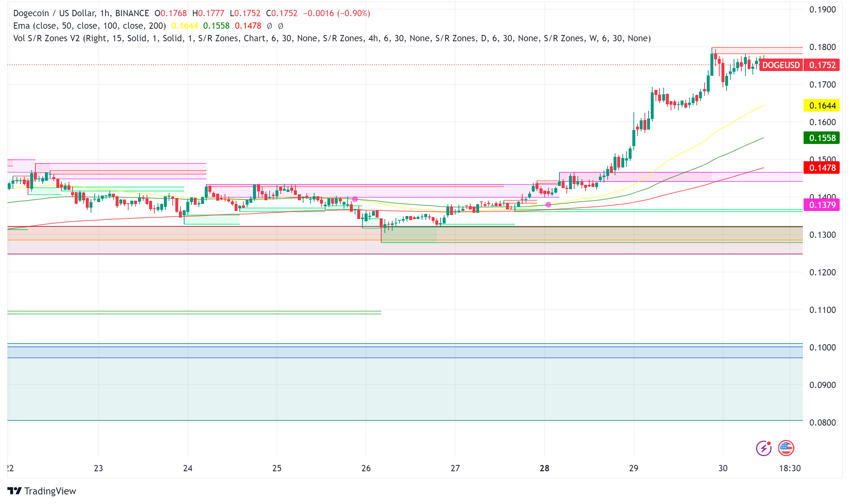Click the current price tag 0.1752

point(822,65)
